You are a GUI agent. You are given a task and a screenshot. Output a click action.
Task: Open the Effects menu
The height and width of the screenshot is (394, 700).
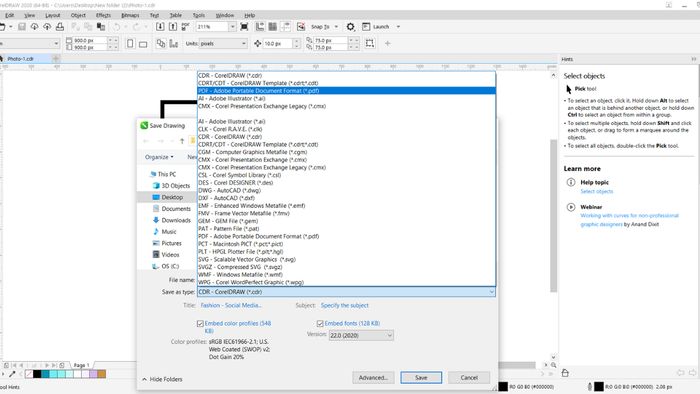click(x=103, y=15)
